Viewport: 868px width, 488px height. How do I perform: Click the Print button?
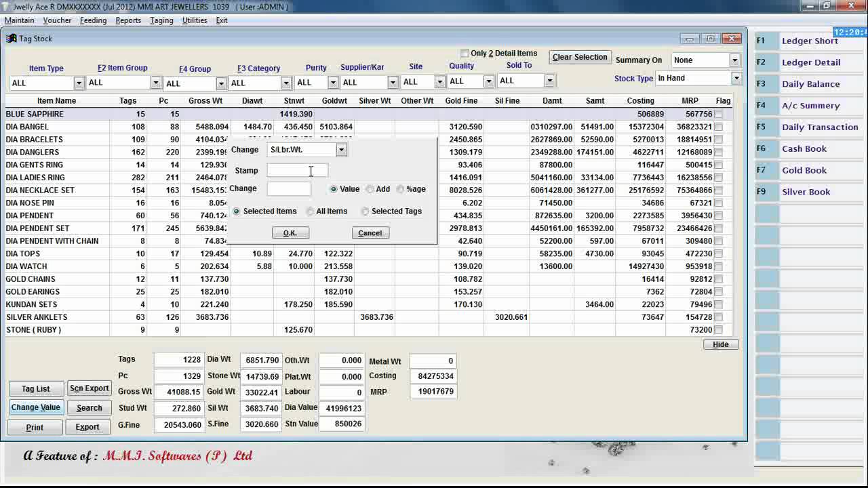35,428
